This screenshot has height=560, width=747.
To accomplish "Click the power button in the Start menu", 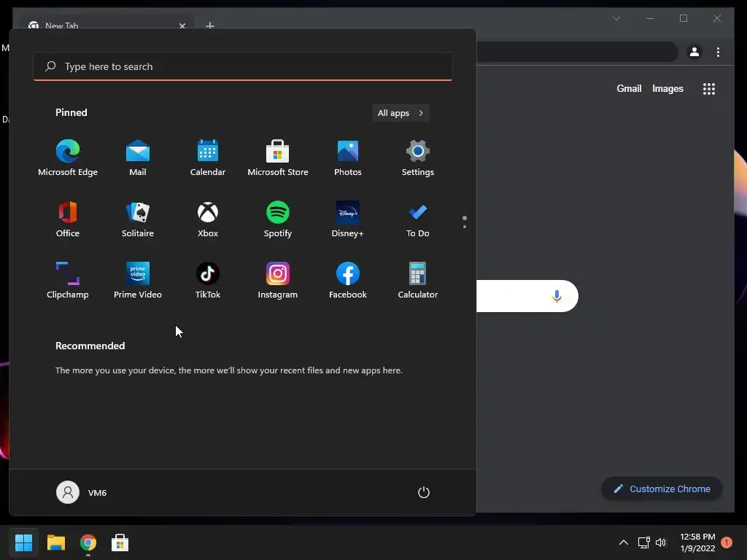I will pyautogui.click(x=424, y=492).
